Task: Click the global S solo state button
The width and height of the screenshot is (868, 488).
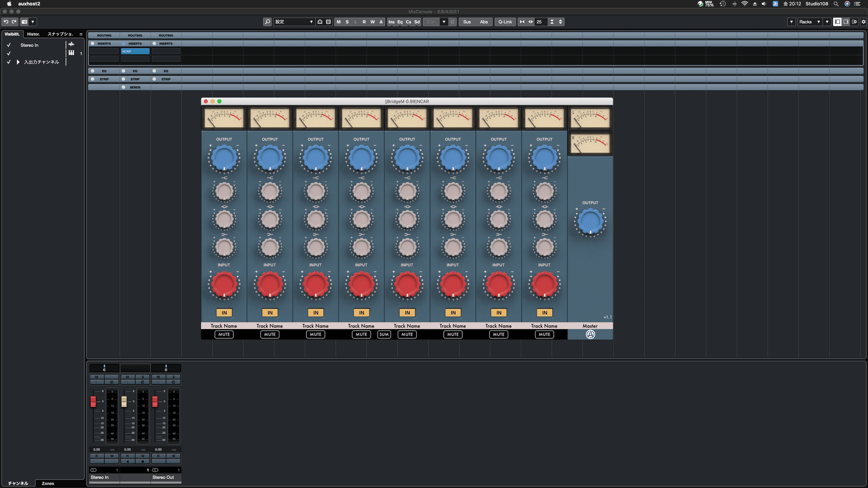Action: pos(347,22)
